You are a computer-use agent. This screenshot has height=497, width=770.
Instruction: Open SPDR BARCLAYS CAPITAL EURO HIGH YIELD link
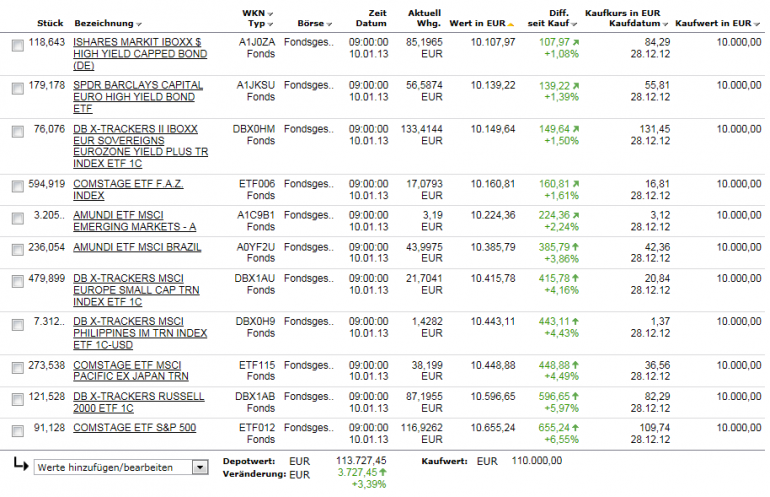[138, 97]
